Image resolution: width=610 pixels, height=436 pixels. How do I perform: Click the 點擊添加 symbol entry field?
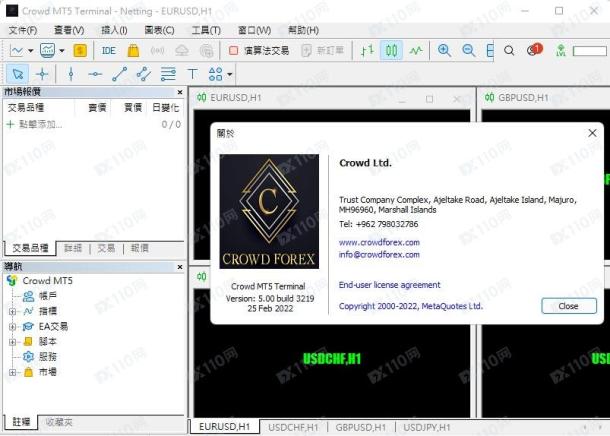point(40,125)
